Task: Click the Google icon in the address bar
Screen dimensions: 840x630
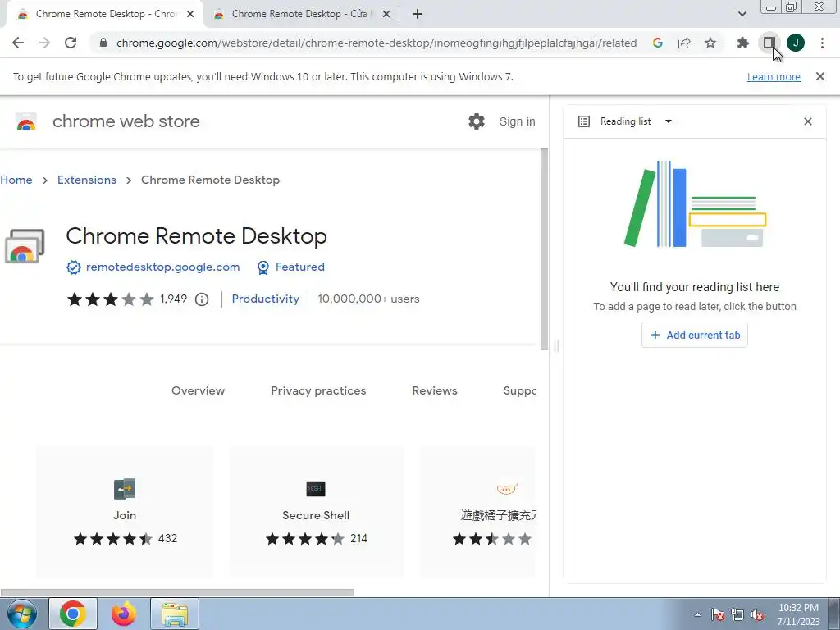Action: (658, 43)
